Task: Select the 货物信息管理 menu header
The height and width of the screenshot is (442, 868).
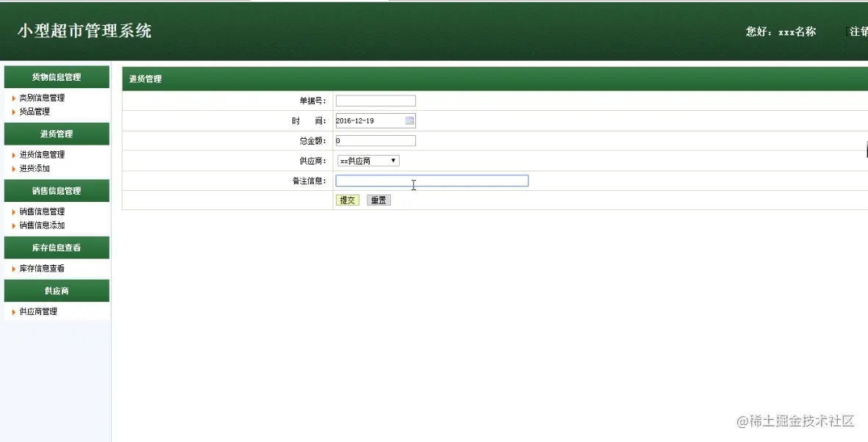Action: pos(57,77)
